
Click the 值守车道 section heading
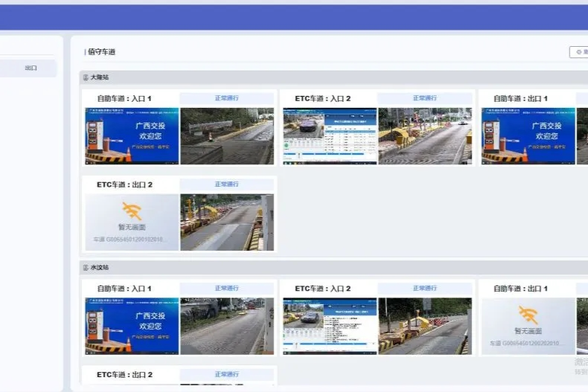point(102,52)
